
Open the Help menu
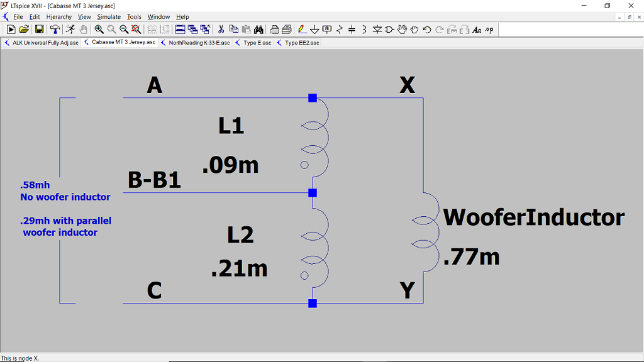(182, 17)
